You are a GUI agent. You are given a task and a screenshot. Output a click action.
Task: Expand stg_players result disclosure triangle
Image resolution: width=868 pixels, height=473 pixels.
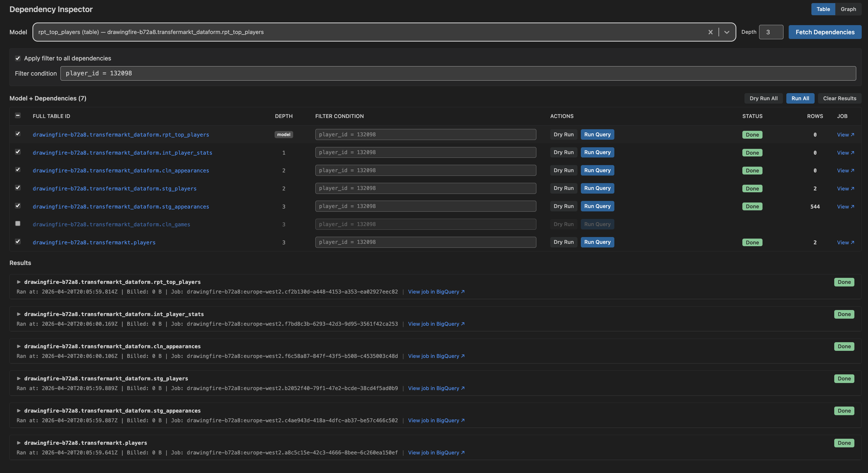[x=19, y=378]
